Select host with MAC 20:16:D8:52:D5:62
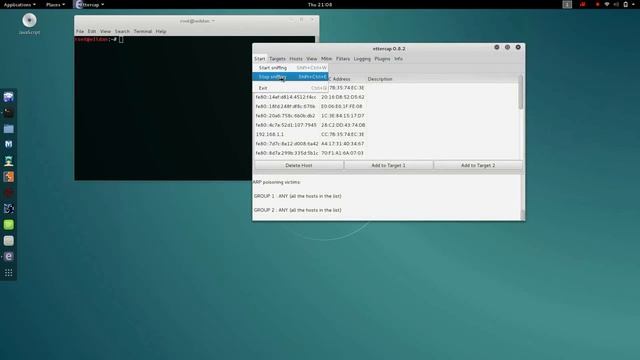Image resolution: width=640 pixels, height=360 pixels. tap(386, 97)
